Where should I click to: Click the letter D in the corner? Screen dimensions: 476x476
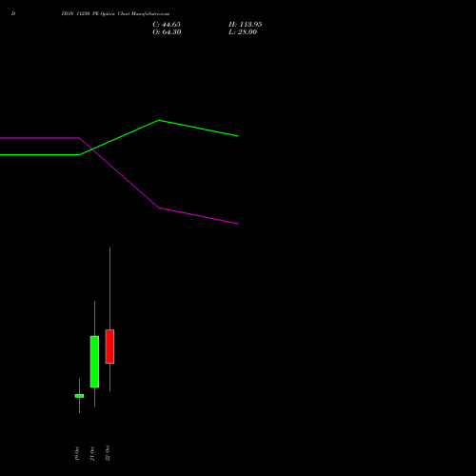pyautogui.click(x=13, y=13)
